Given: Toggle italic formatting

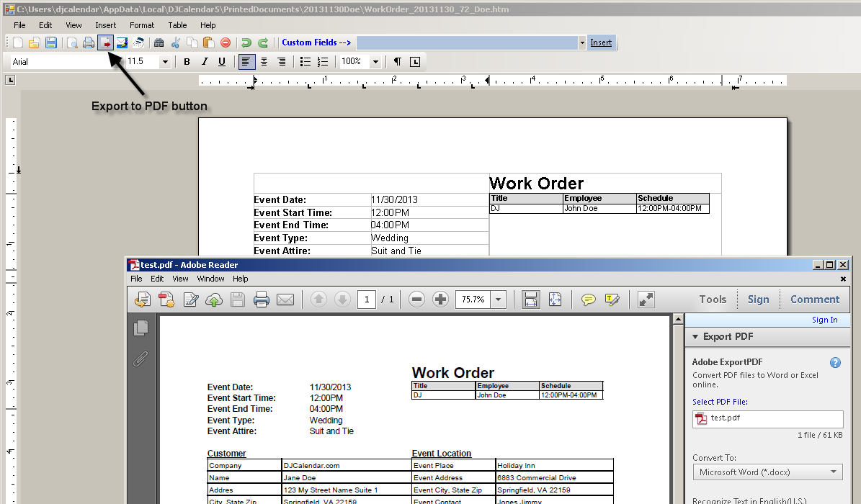Looking at the screenshot, I should [x=205, y=62].
